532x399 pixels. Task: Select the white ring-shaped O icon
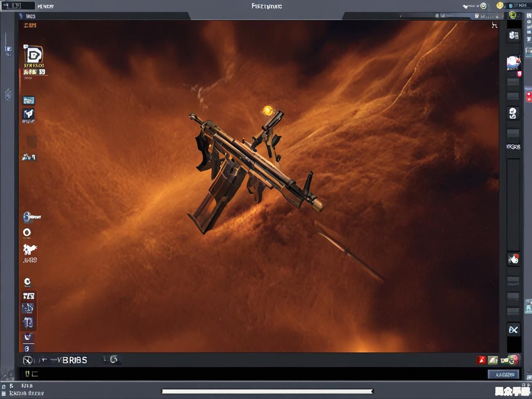point(27,233)
